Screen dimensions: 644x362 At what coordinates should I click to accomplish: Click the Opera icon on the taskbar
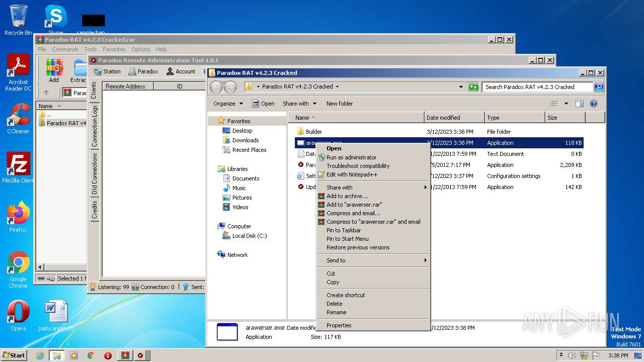(108, 355)
